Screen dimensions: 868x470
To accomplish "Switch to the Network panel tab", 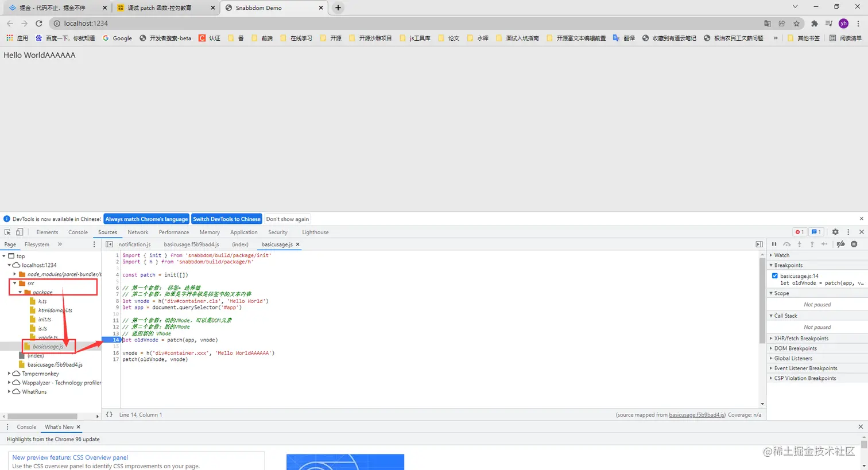I will (x=138, y=232).
